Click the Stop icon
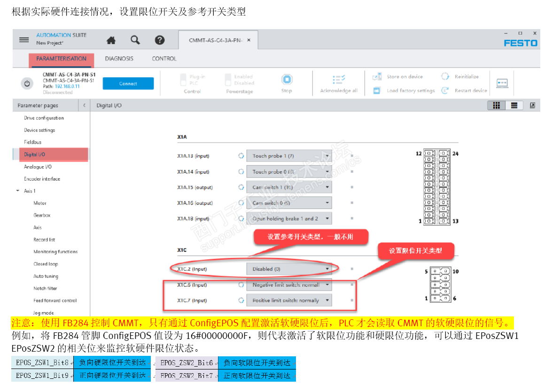This screenshot has width=552, height=392. (287, 79)
